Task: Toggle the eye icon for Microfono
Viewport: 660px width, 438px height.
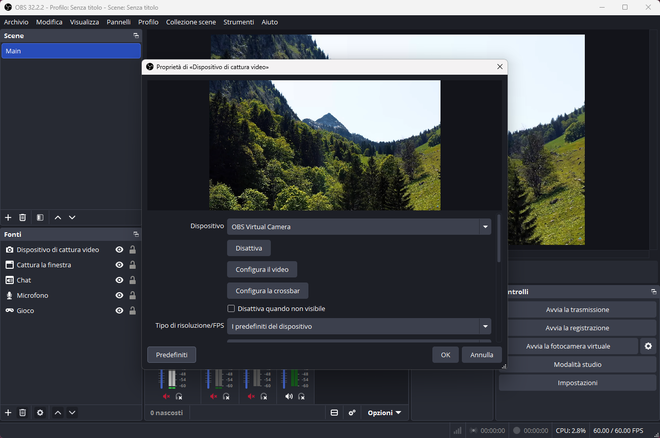Action: point(120,295)
